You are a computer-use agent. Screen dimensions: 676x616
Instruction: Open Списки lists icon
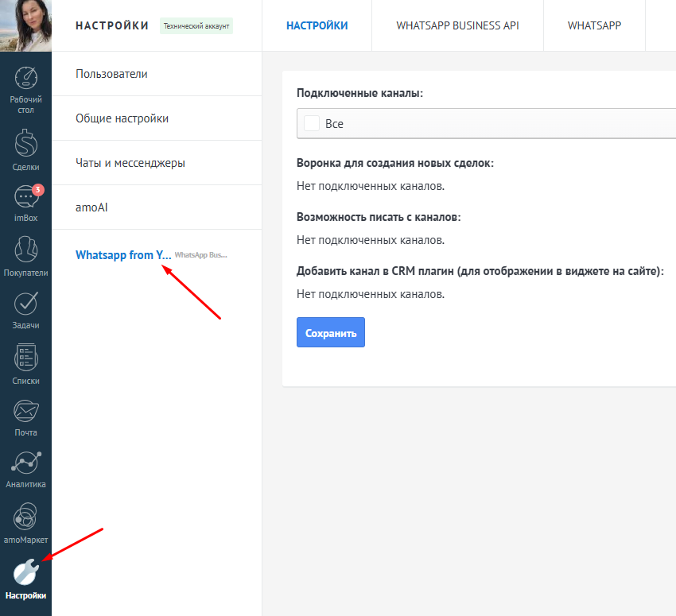click(x=25, y=357)
